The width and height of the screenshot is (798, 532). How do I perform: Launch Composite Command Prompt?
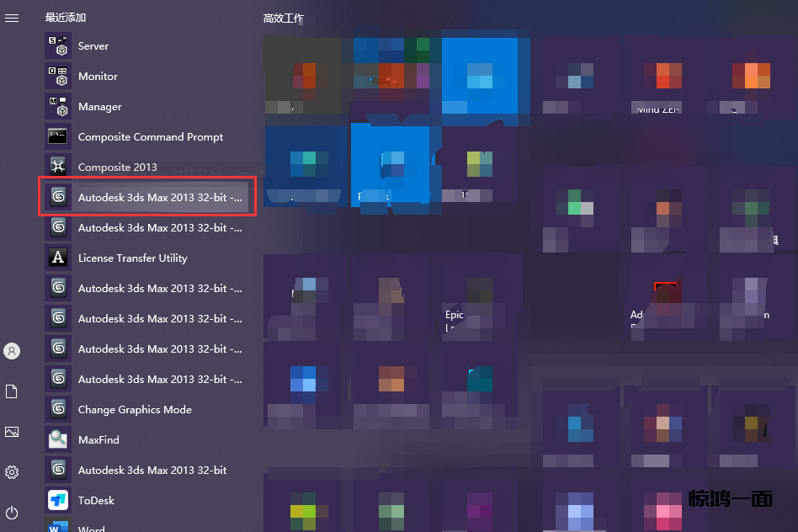point(150,137)
